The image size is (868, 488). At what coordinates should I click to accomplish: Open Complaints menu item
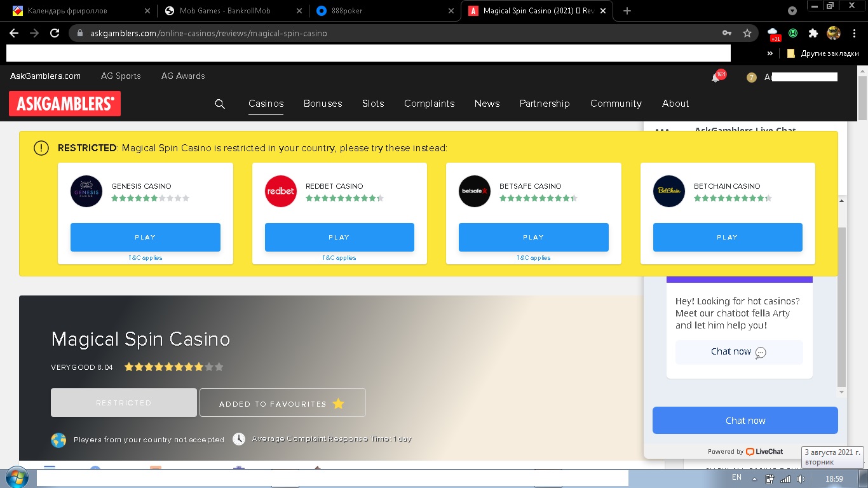tap(430, 104)
